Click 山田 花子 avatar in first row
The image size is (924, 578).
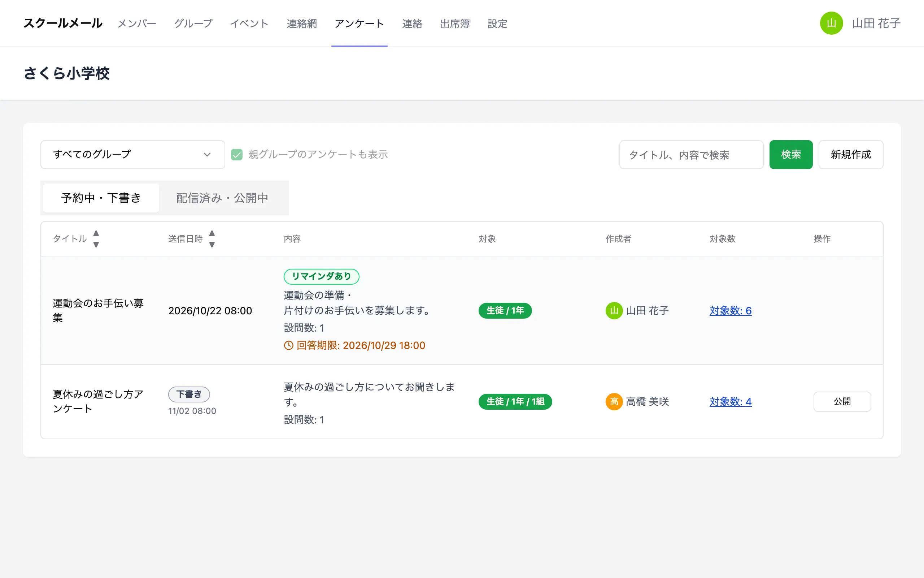614,310
